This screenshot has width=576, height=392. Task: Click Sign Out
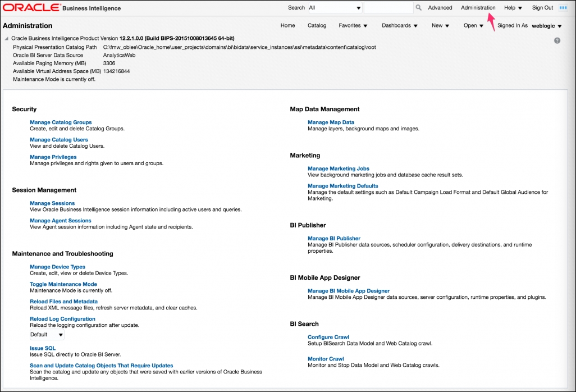542,8
